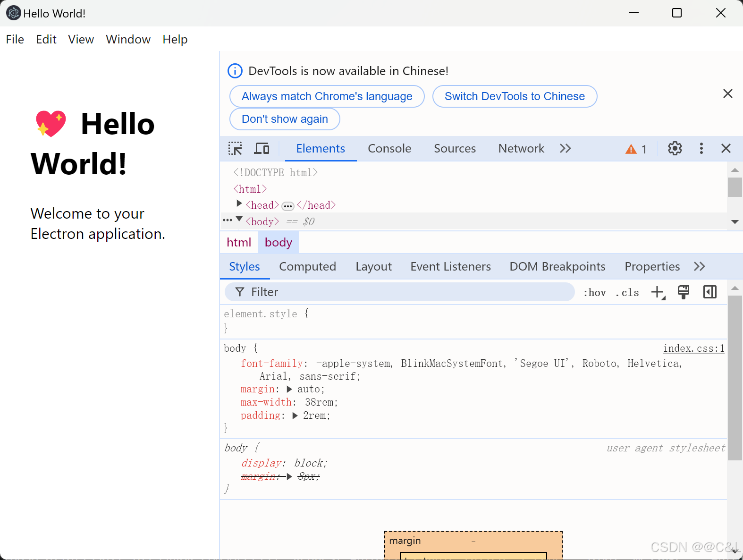743x560 pixels.
Task: Select the body breadcrumb item
Action: tap(278, 243)
